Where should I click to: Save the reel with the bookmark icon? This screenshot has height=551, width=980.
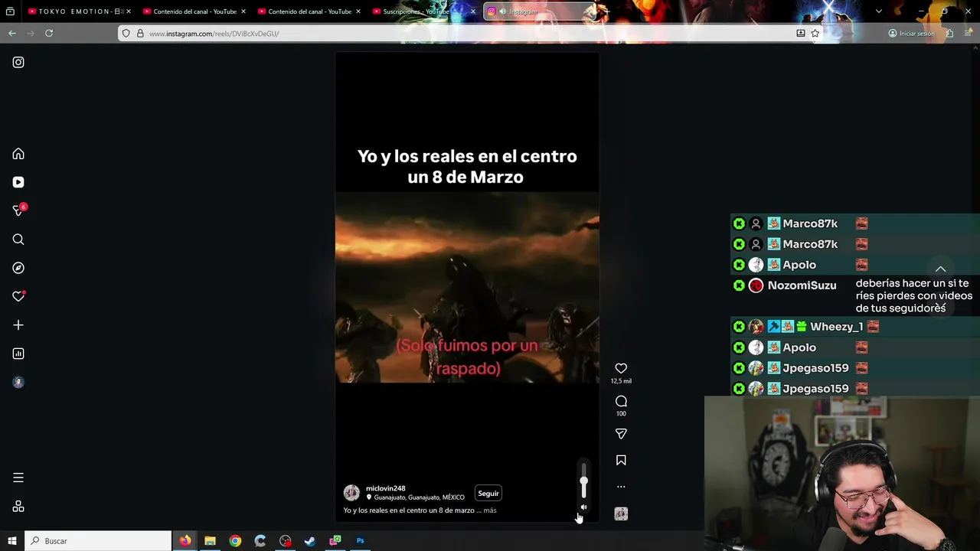621,461
